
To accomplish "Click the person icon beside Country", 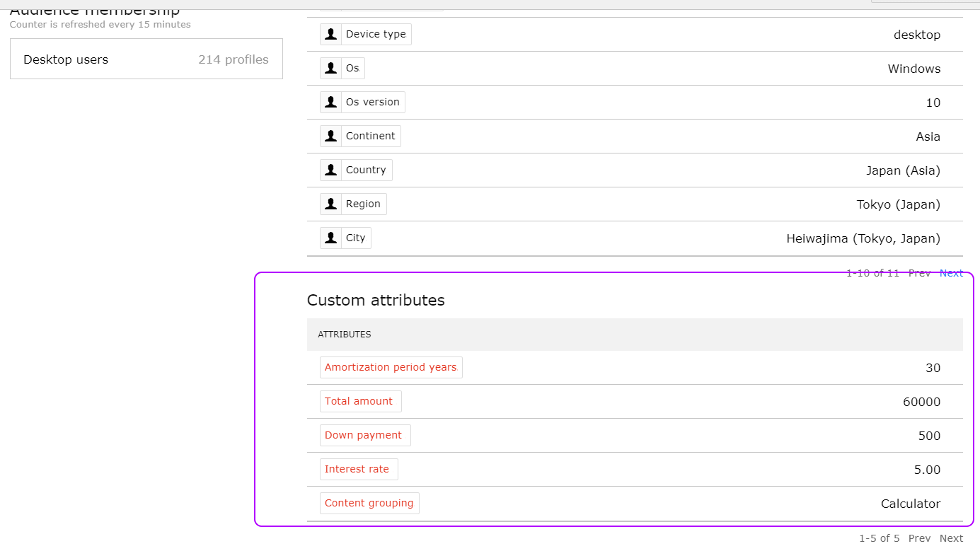I will (330, 170).
